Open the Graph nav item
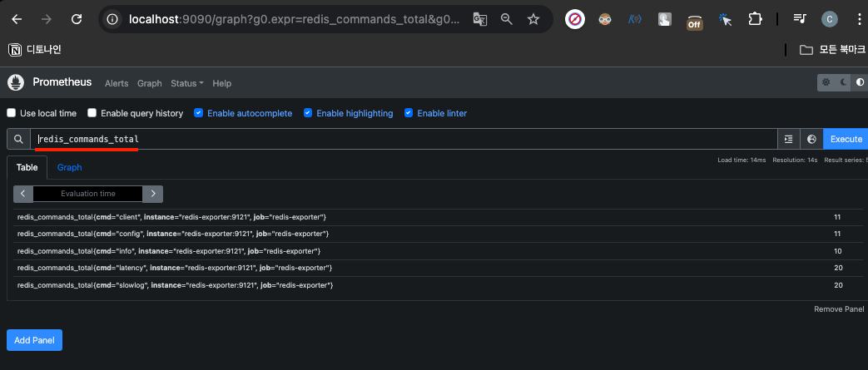 click(x=150, y=83)
